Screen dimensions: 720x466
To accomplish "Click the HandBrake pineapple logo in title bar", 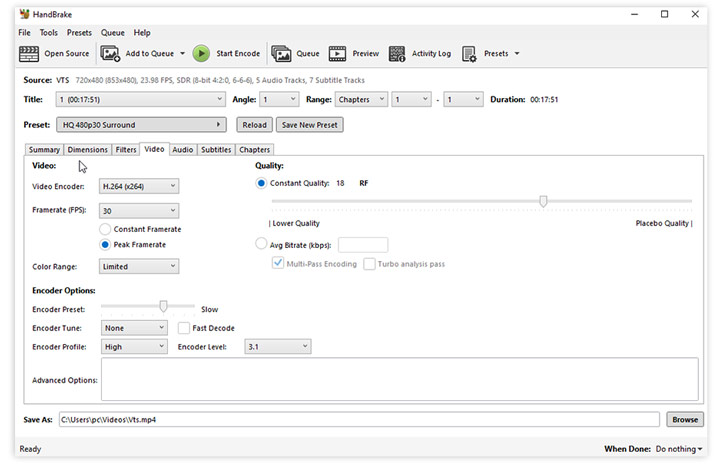I will tap(24, 14).
